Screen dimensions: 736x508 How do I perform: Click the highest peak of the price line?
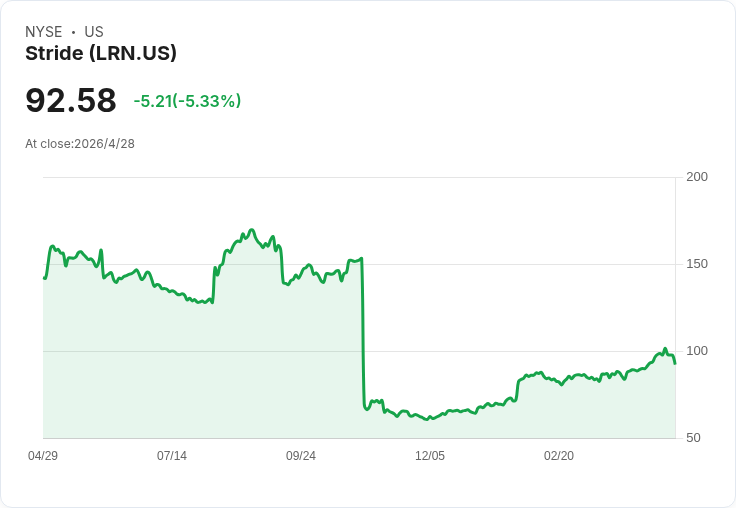pos(251,230)
